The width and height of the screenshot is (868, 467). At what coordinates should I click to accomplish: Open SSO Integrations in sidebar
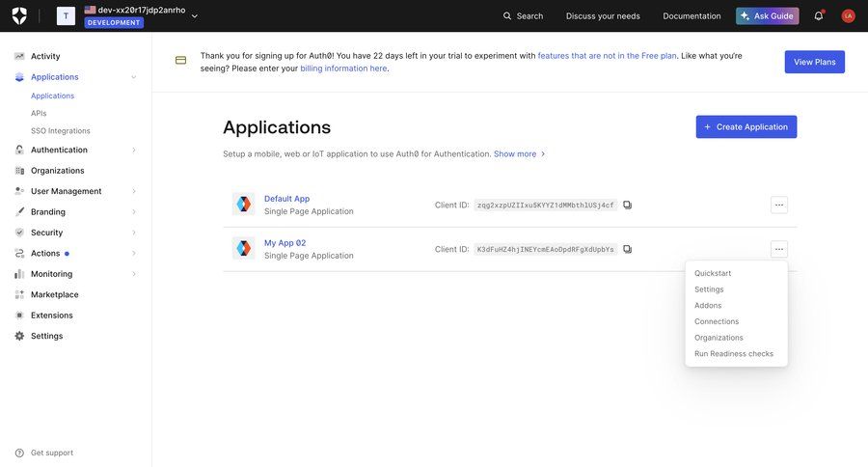(x=61, y=130)
